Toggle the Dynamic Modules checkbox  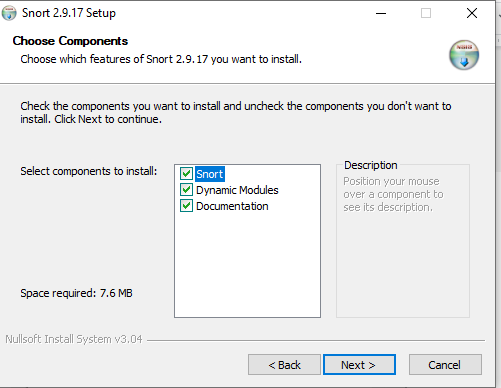(x=186, y=190)
